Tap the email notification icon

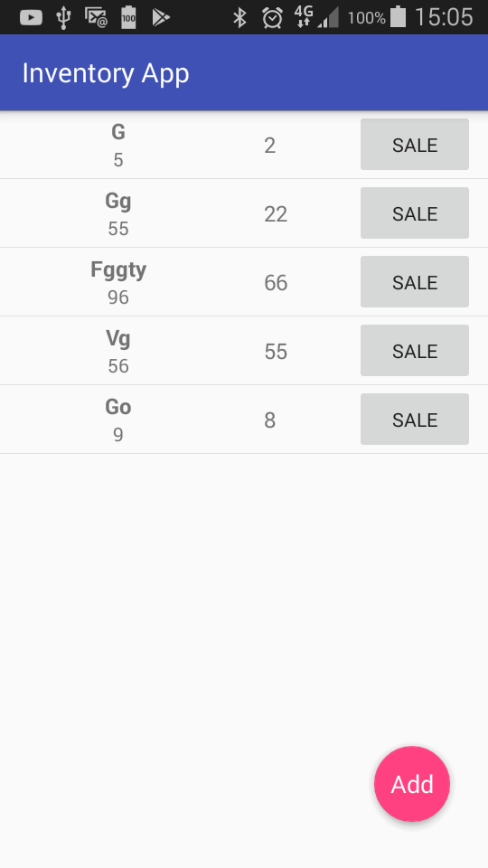(x=96, y=18)
